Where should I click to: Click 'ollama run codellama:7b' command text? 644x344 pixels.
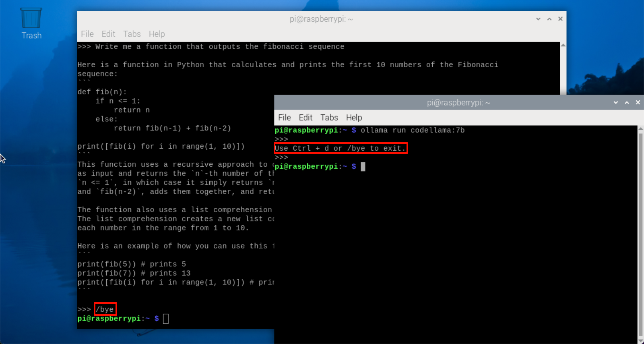click(x=413, y=130)
